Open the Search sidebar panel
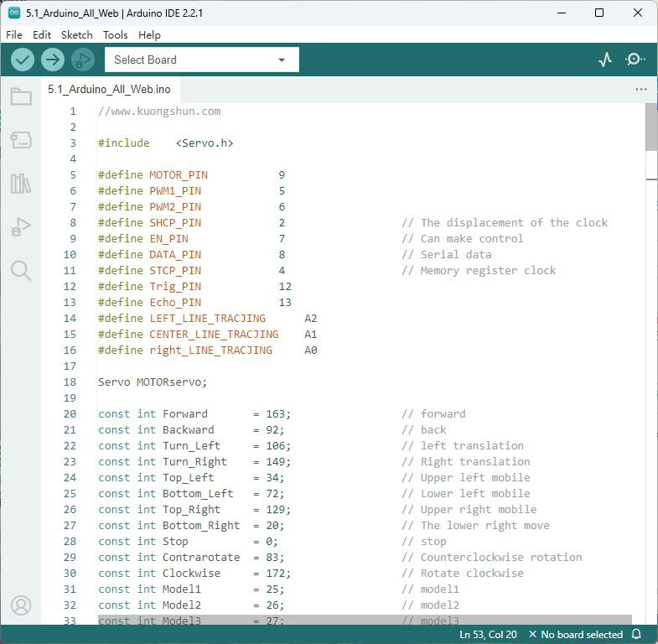This screenshot has height=644, width=658. click(x=21, y=271)
